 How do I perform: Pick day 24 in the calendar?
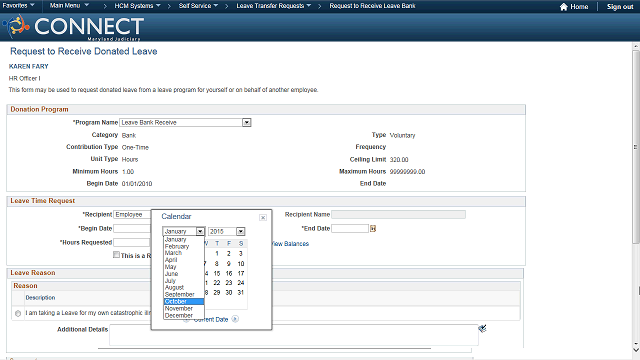point(241,283)
